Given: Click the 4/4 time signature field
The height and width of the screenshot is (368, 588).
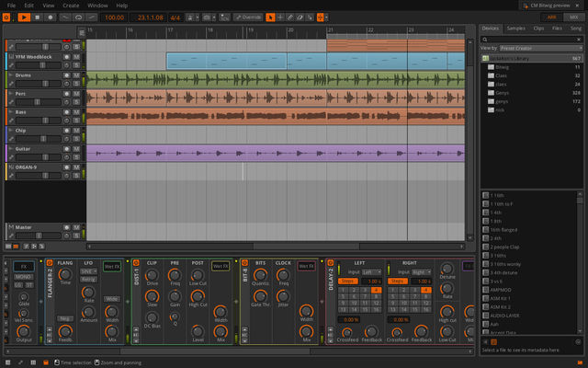Looking at the screenshot, I should click(x=175, y=17).
